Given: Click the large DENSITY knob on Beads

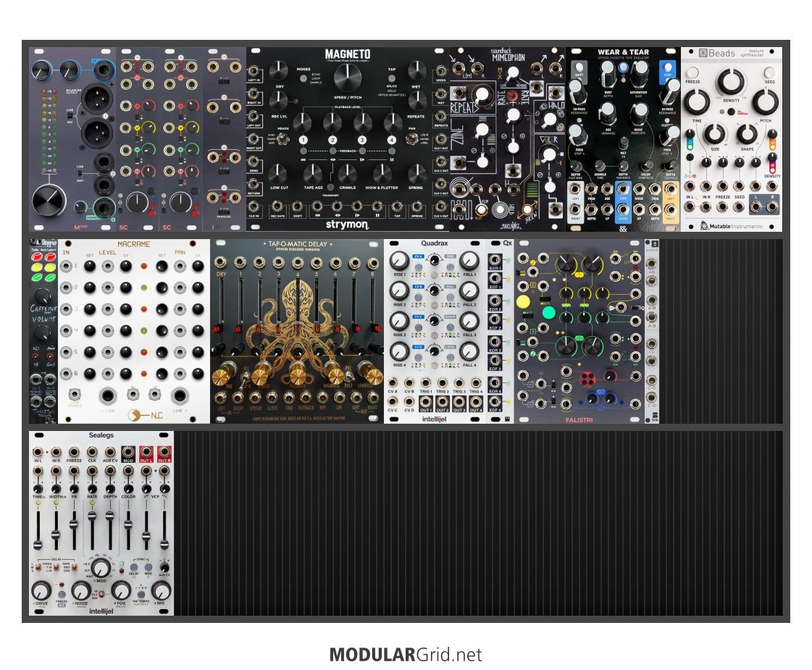Looking at the screenshot, I should click(x=730, y=81).
